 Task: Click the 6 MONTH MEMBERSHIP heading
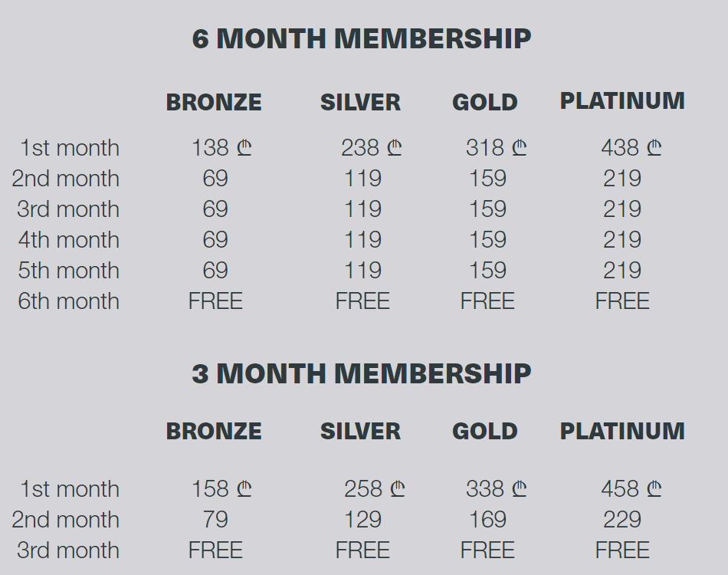click(x=361, y=38)
